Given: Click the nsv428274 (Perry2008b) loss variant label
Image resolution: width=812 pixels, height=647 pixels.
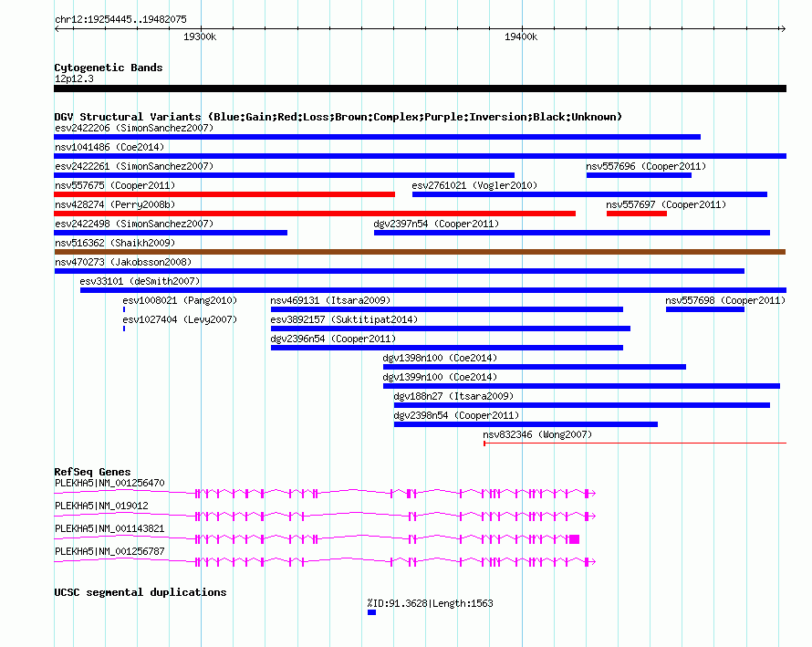Looking at the screenshot, I should click(x=115, y=204).
